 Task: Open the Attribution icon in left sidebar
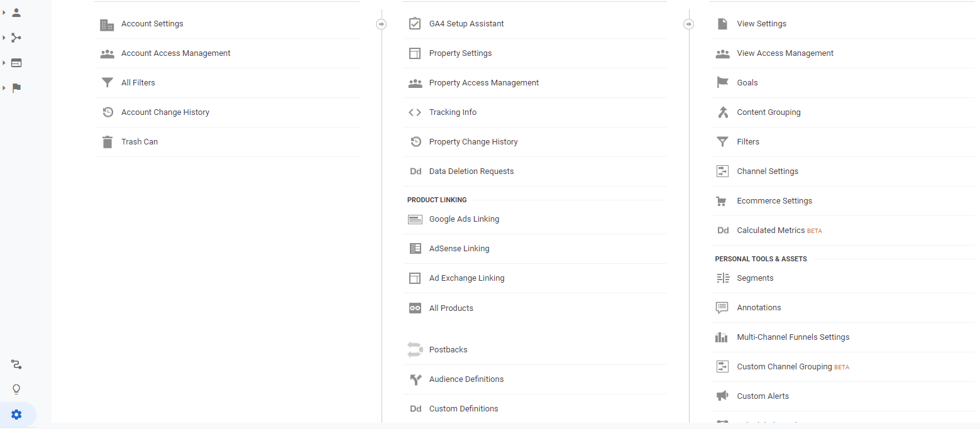tap(16, 364)
